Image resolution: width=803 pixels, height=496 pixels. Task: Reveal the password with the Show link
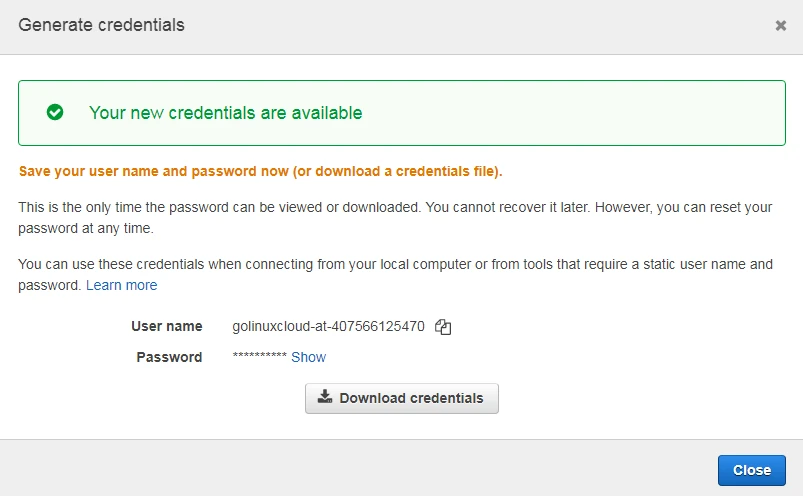pos(308,357)
